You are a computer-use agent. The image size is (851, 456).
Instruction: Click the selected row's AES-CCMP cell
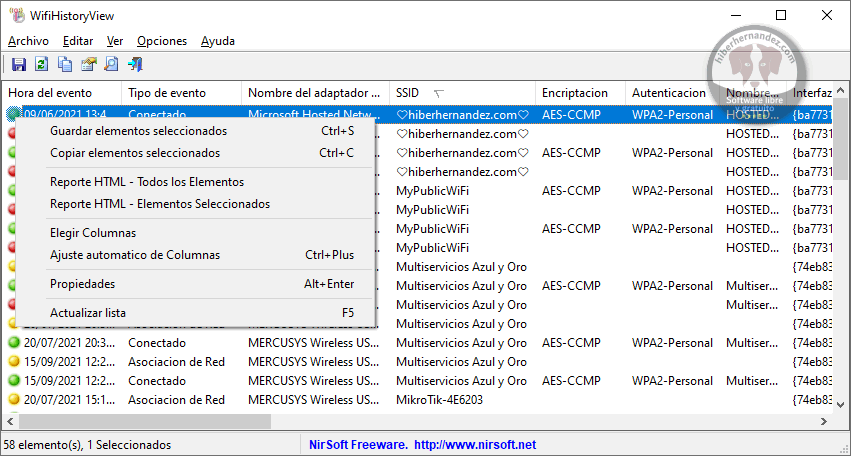click(x=571, y=115)
